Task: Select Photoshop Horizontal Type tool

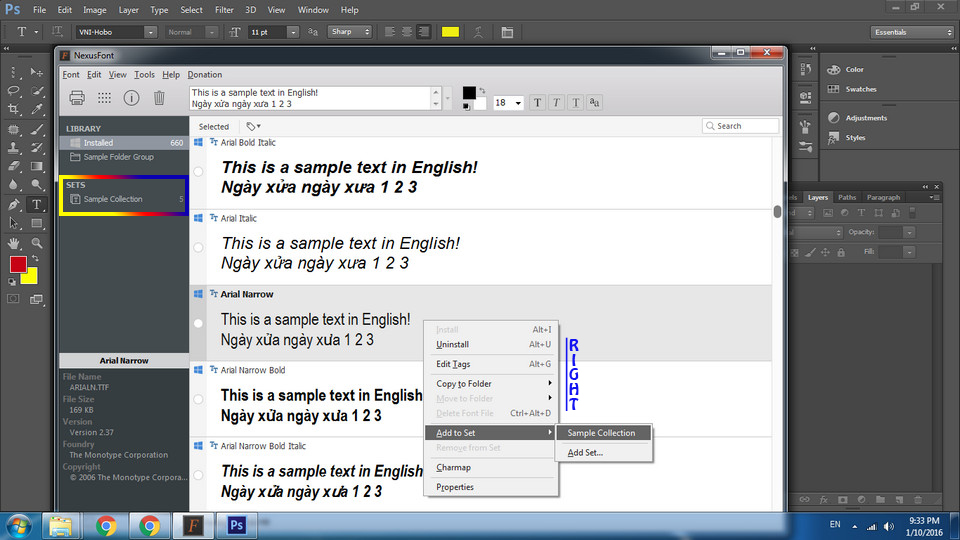Action: pyautogui.click(x=37, y=204)
